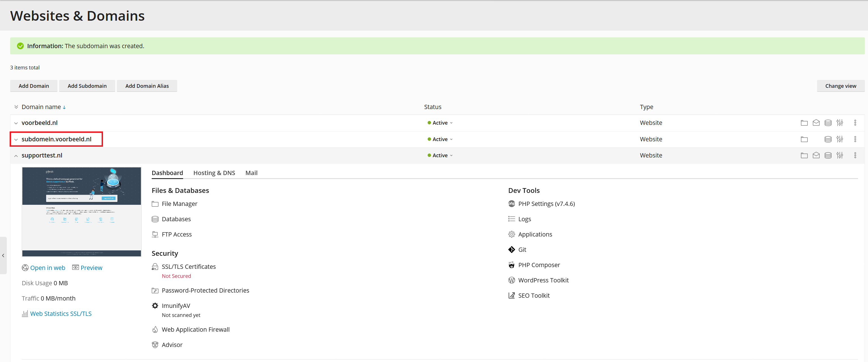Open hosting settings sliders icon for supporttest.nl
This screenshot has height=362, width=868.
839,155
